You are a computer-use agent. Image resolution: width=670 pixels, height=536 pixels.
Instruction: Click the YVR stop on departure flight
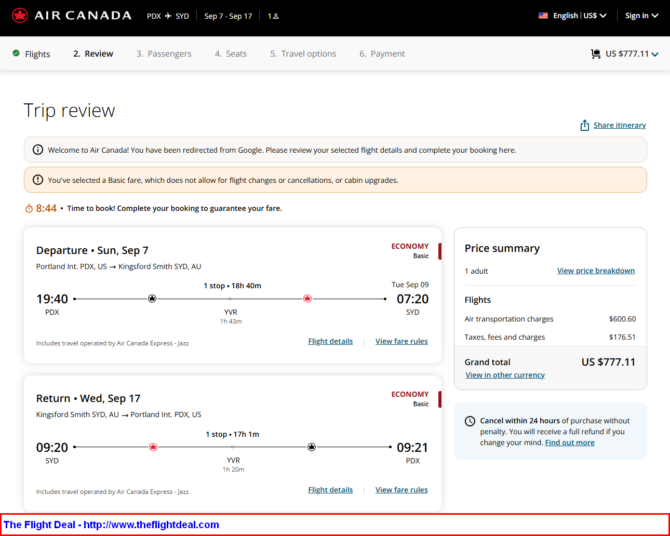click(231, 312)
